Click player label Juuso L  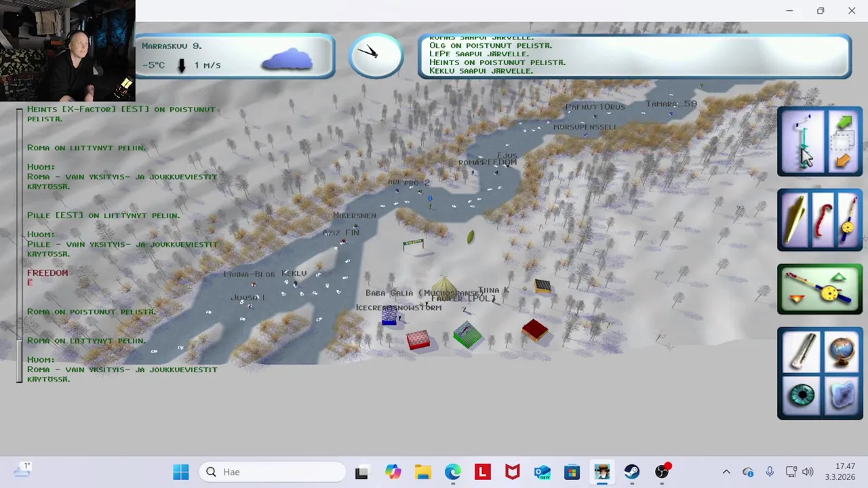248,298
